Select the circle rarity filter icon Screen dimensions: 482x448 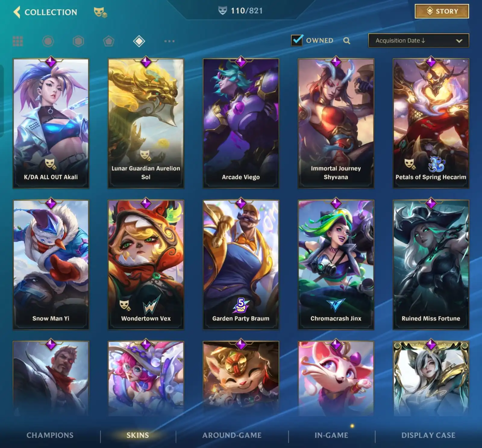tap(48, 41)
